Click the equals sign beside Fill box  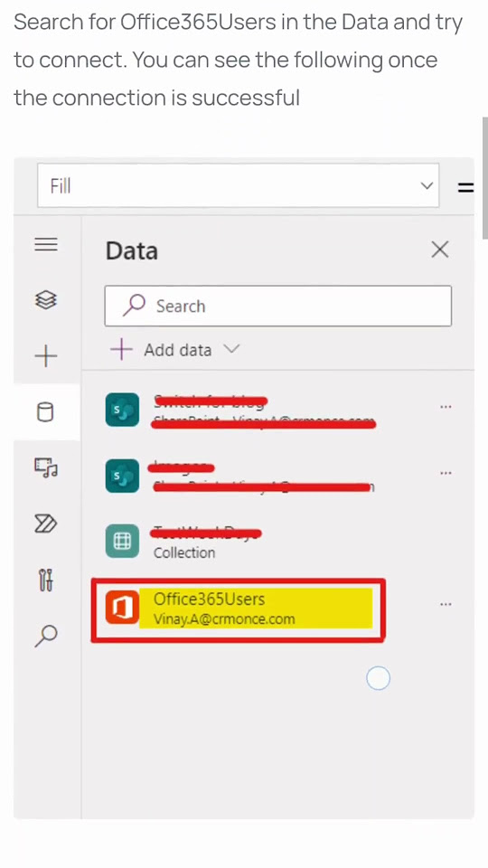tap(466, 188)
